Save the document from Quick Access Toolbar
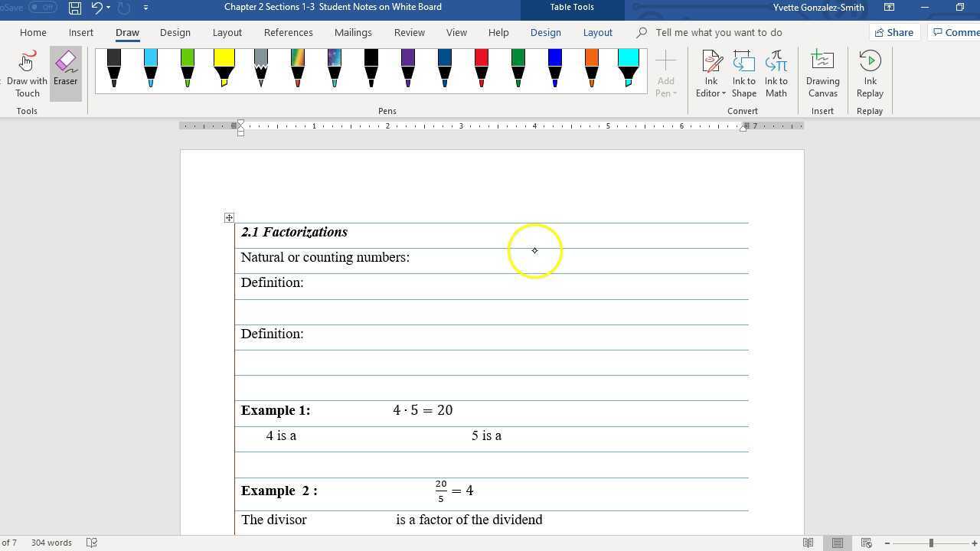 pyautogui.click(x=74, y=8)
